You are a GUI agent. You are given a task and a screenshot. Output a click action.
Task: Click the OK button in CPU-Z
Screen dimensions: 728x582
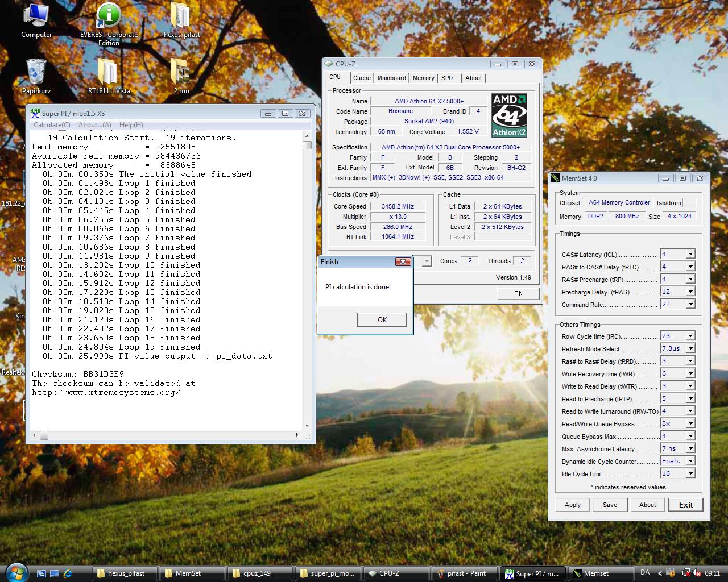pos(518,294)
